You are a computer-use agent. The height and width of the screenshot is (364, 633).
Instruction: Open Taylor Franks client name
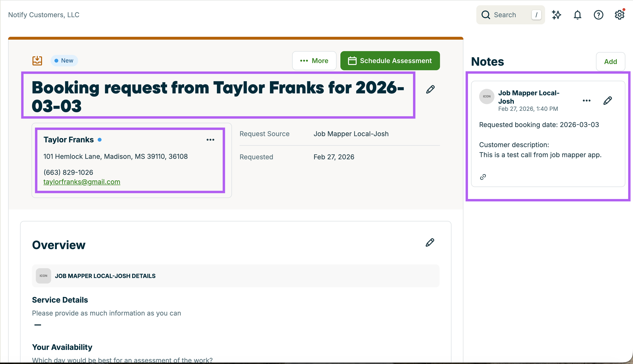coord(69,140)
